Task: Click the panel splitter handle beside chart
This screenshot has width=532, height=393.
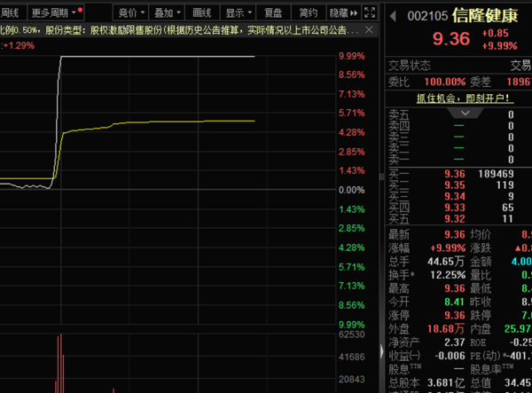Action: (381, 177)
